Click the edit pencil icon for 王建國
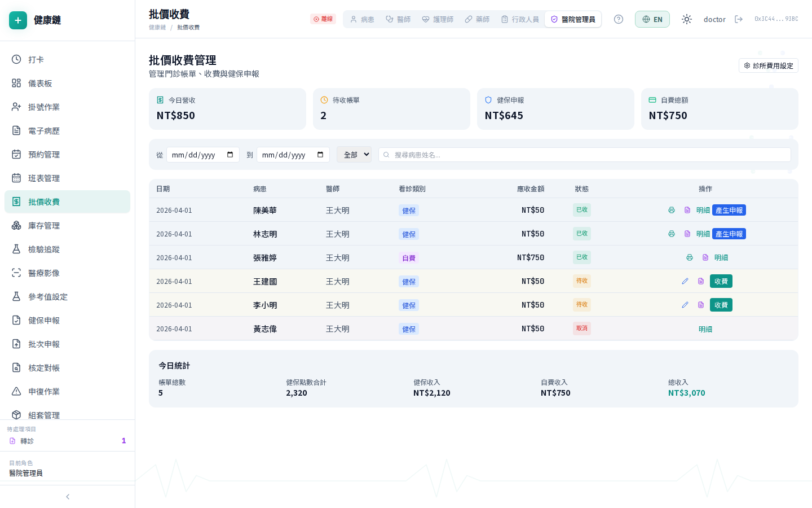This screenshot has height=508, width=812. pos(685,281)
